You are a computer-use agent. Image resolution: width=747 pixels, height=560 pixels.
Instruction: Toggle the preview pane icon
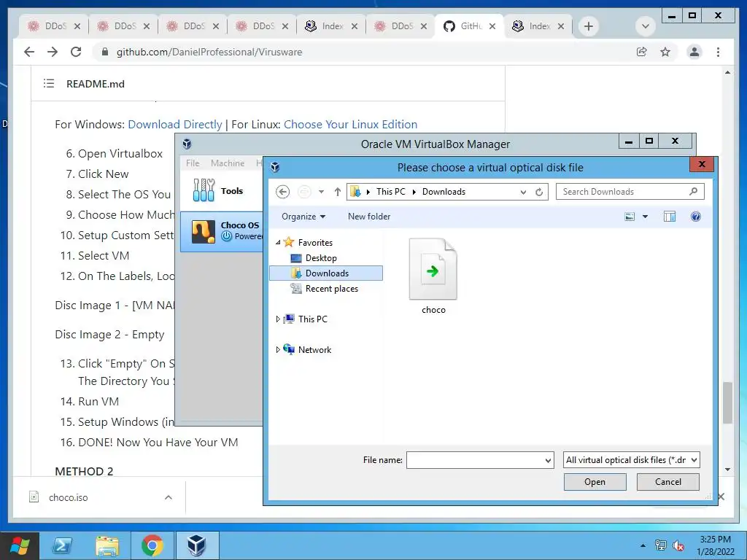tap(670, 217)
